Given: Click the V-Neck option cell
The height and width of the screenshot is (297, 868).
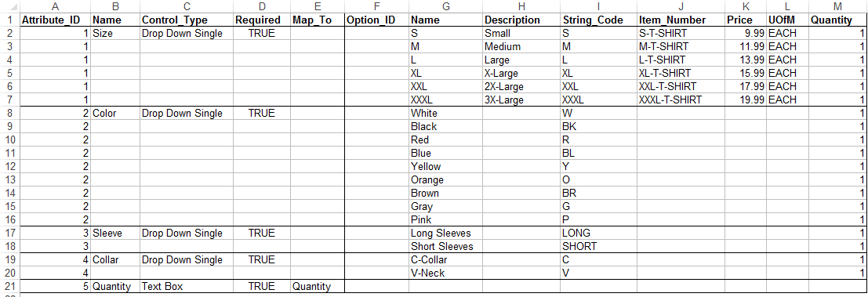Looking at the screenshot, I should (x=445, y=273).
